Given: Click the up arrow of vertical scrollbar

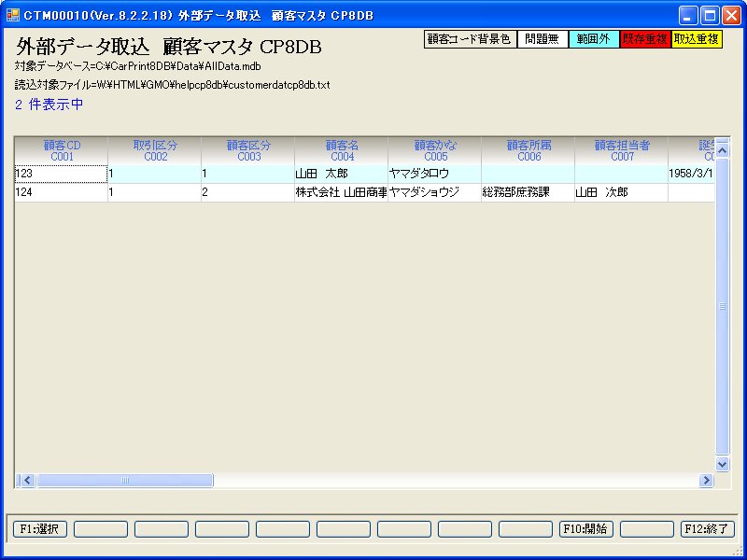Looking at the screenshot, I should pos(722,149).
